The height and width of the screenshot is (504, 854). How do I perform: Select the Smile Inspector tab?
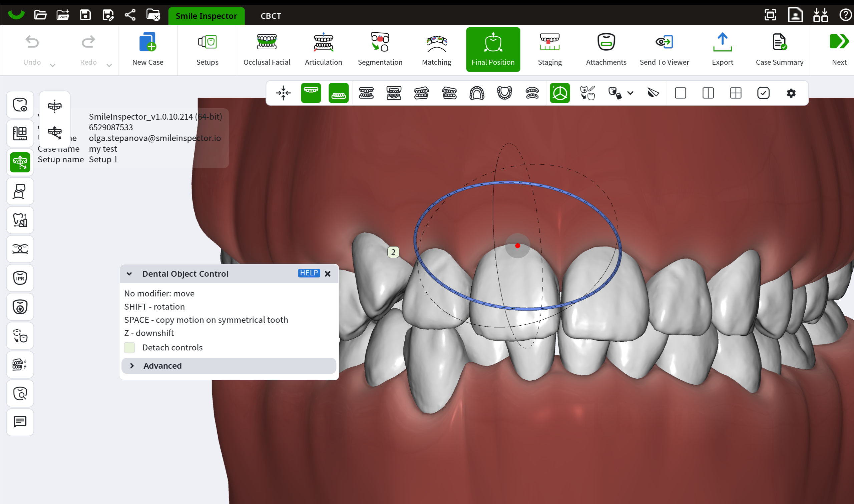[206, 16]
